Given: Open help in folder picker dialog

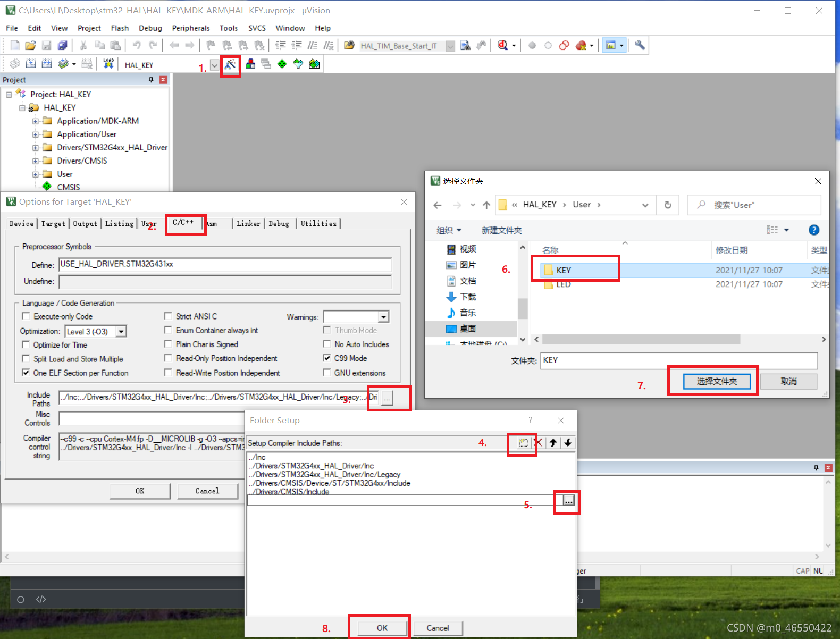Looking at the screenshot, I should 813,230.
